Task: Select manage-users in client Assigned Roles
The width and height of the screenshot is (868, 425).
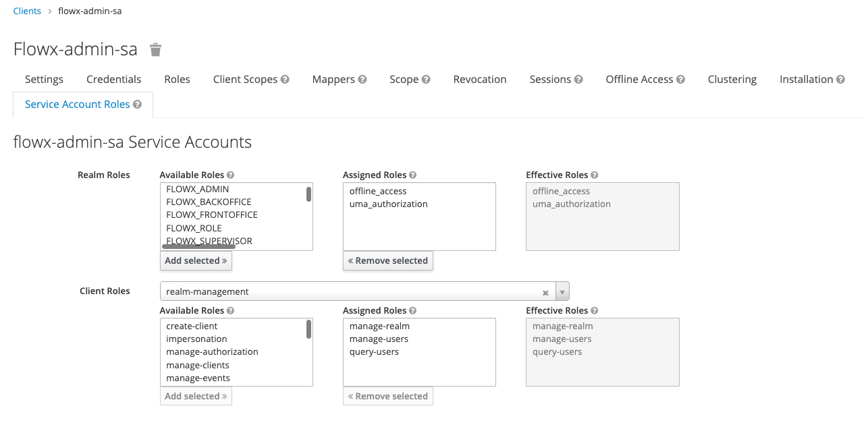Action: tap(379, 339)
